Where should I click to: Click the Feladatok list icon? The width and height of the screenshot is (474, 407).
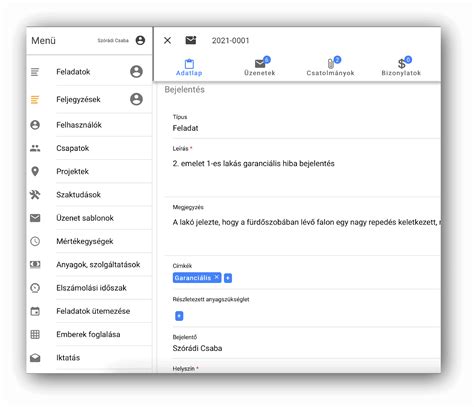click(x=35, y=72)
